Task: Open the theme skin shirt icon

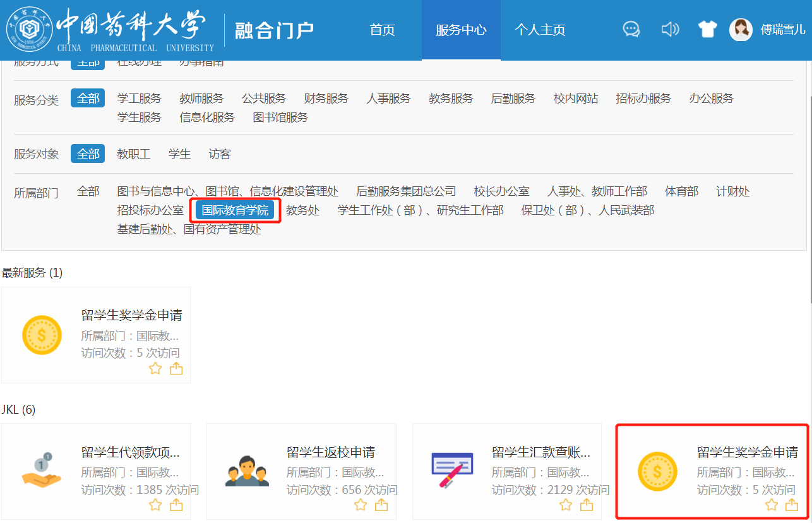Action: [707, 29]
